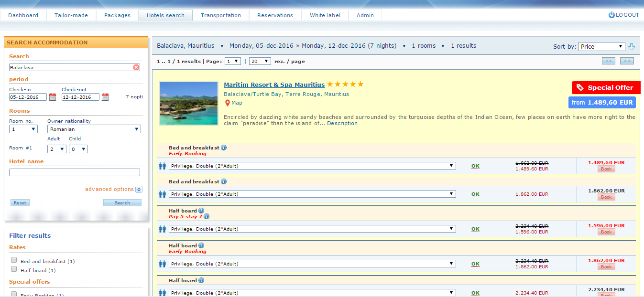Open the Owner nationality dropdown
644x297 pixels.
click(x=94, y=129)
